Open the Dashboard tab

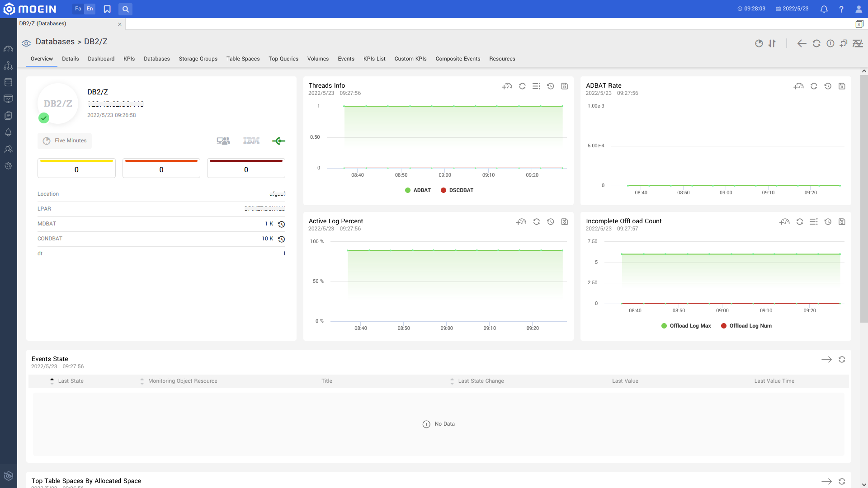[x=101, y=59]
